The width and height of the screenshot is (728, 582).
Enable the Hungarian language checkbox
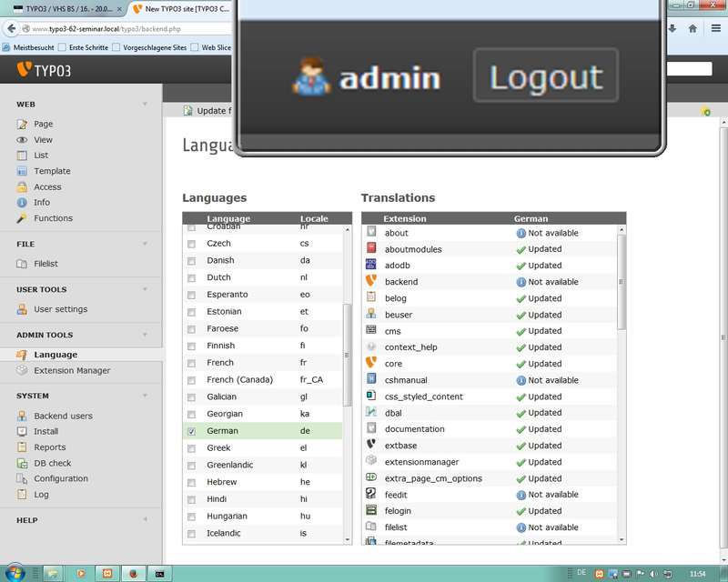[191, 517]
